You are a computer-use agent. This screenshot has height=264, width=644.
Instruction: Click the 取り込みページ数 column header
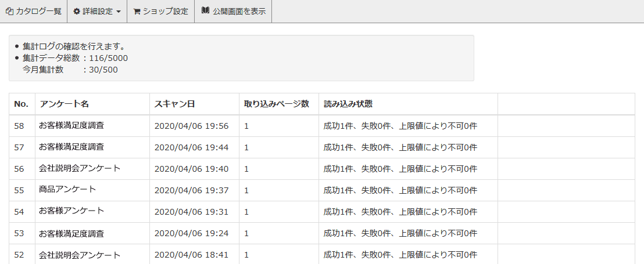[x=276, y=104]
